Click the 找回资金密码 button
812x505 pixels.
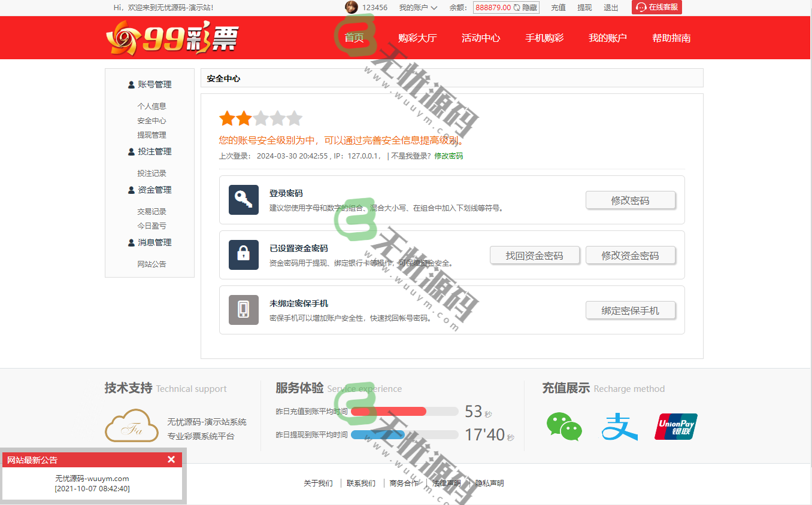click(534, 255)
